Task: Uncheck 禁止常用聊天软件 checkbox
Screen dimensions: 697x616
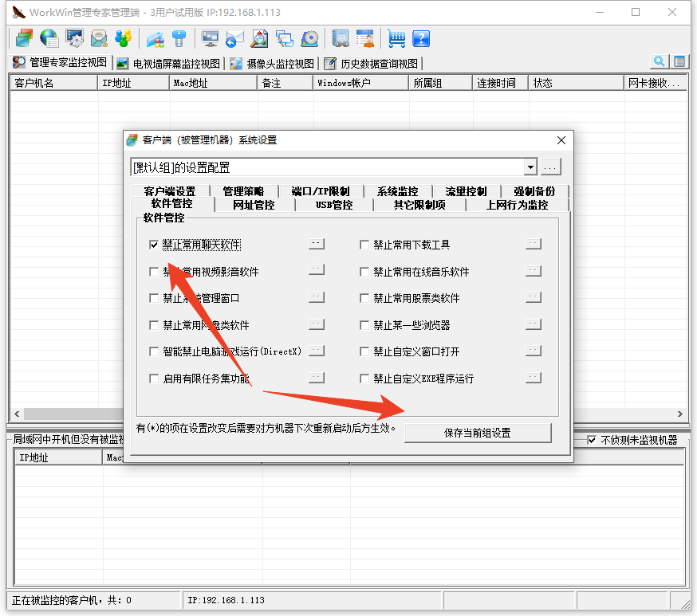Action: [154, 245]
